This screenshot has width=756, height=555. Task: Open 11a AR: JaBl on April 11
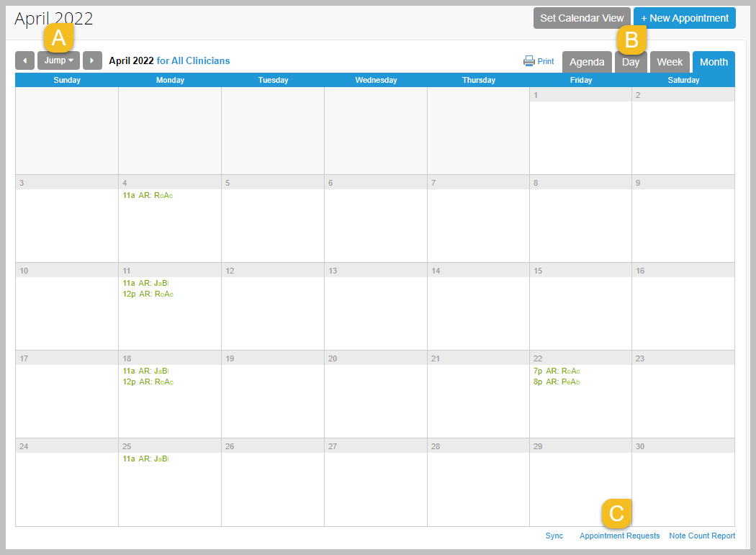[145, 283]
